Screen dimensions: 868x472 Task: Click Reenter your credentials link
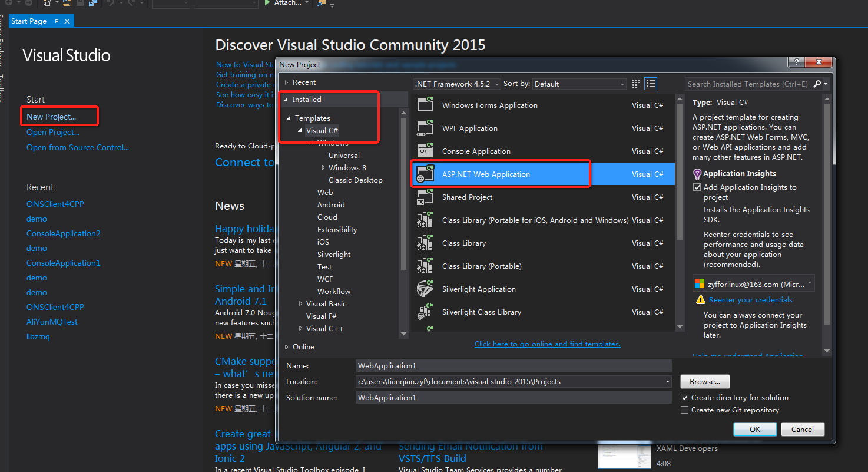point(750,299)
